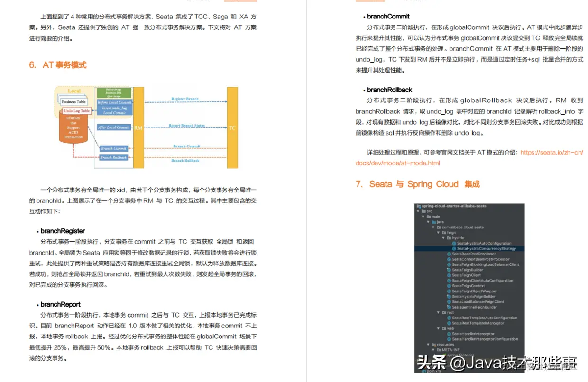Image resolution: width=588 pixels, height=382 pixels.
Task: Click class icon beside SeataFeignObjectWrapper
Action: [x=449, y=291]
